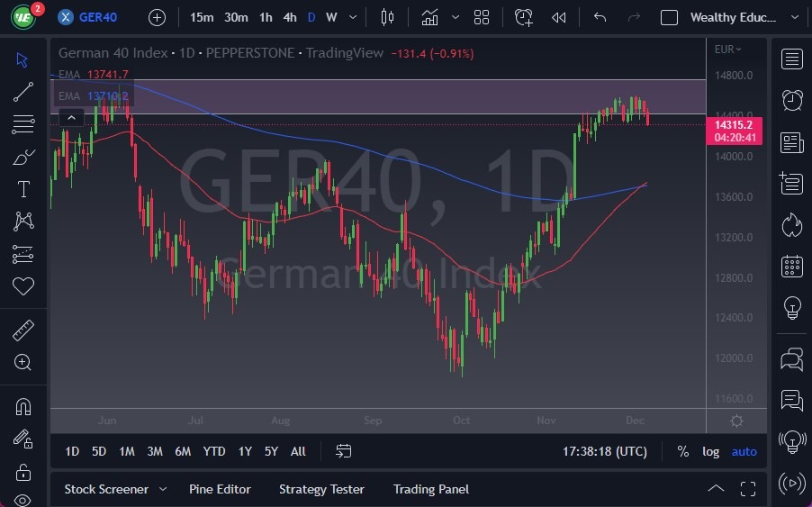
Task: Open the heart favorites icon tool
Action: point(23,286)
